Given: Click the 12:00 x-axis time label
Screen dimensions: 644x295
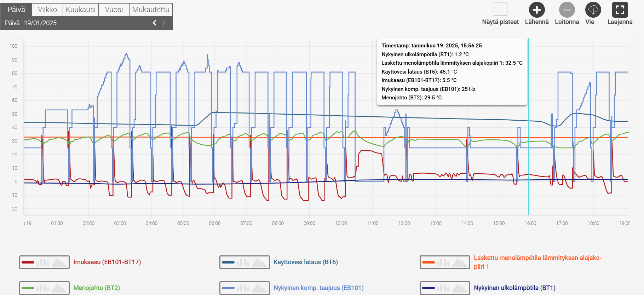Looking at the screenshot, I should tap(404, 223).
